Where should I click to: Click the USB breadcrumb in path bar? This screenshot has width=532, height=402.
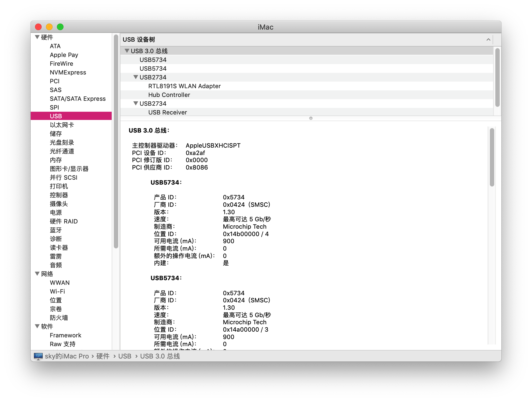click(x=125, y=356)
